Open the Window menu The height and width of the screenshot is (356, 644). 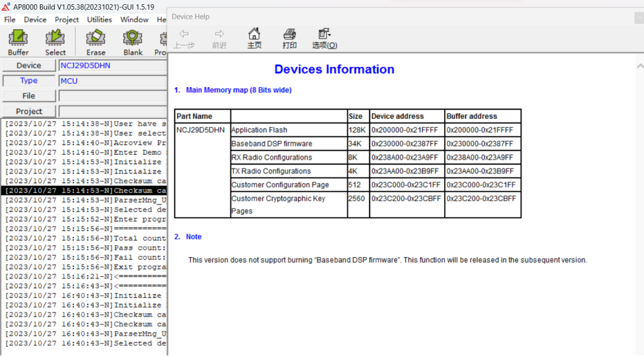pyautogui.click(x=134, y=20)
